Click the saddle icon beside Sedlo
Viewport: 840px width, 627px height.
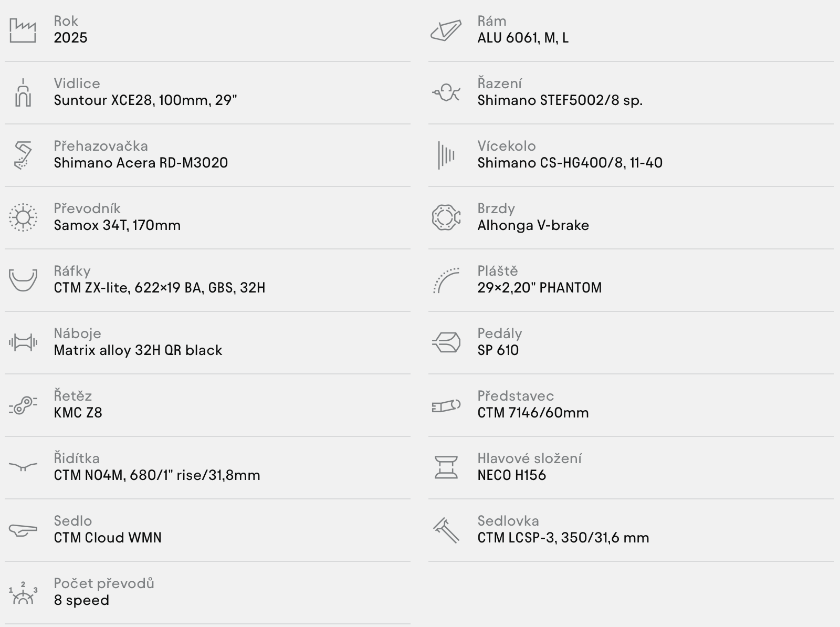coord(23,530)
